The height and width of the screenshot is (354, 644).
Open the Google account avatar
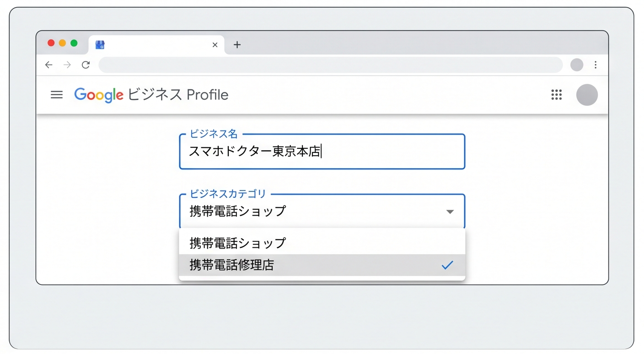(587, 95)
